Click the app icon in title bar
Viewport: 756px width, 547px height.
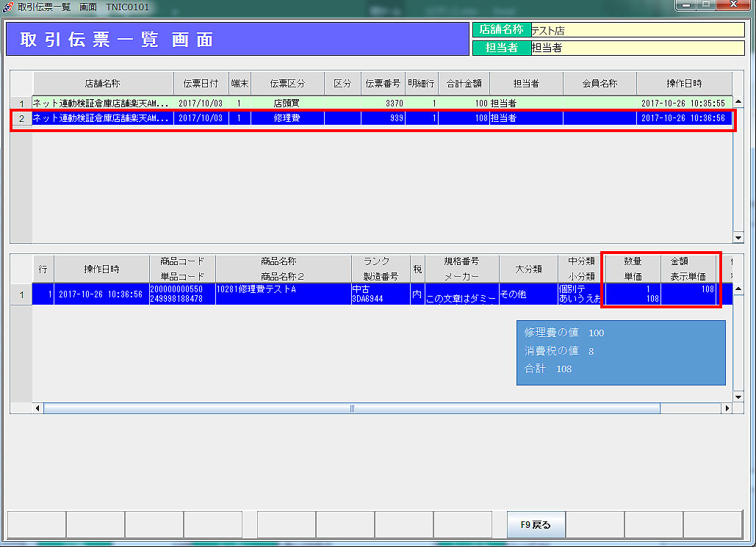[9, 7]
